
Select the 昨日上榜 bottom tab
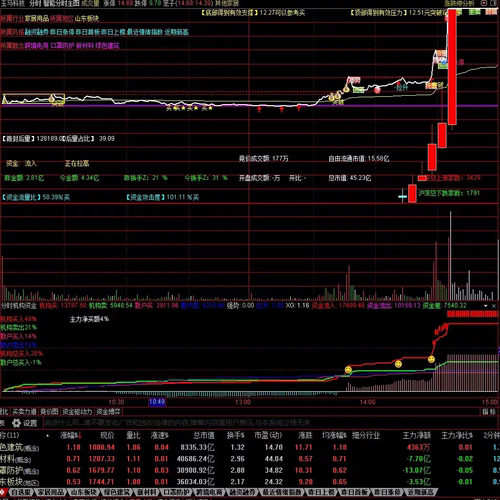(x=321, y=492)
